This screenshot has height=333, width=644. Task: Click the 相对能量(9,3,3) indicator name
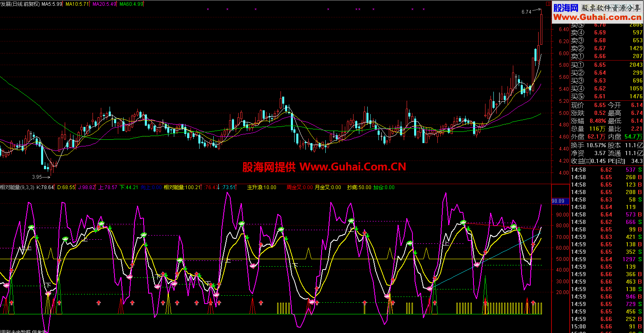pos(17,187)
